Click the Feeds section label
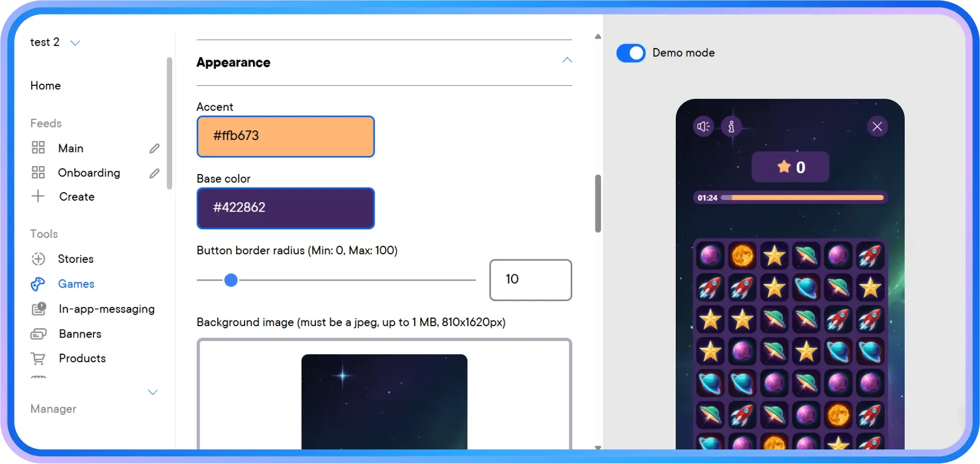Viewport: 980px width, 464px height. click(x=46, y=123)
